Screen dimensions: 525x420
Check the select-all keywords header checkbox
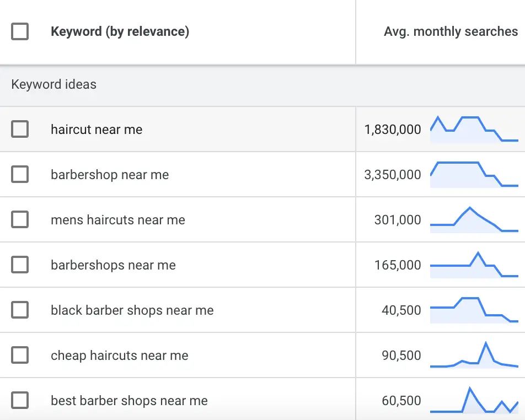point(20,31)
